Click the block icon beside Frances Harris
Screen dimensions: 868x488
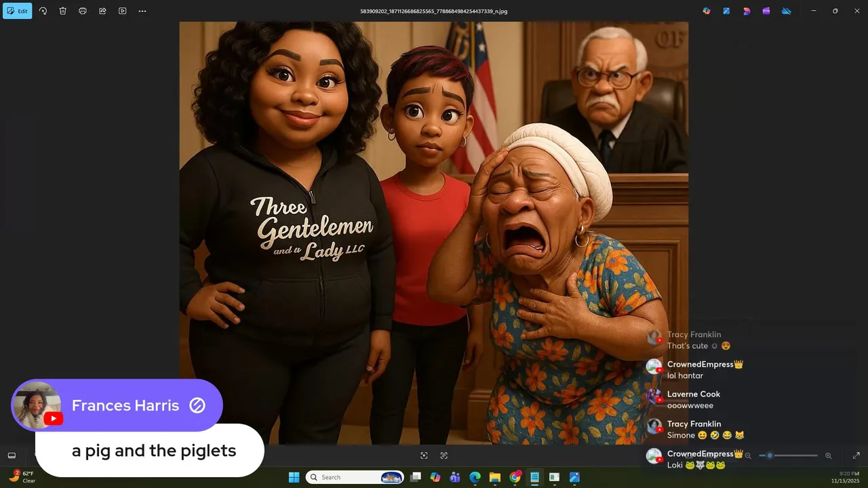point(197,405)
